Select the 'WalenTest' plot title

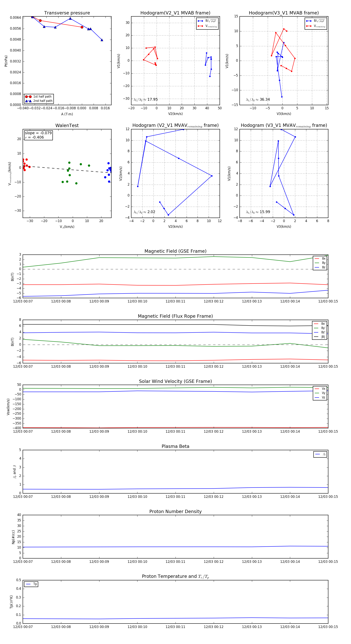pyautogui.click(x=67, y=125)
